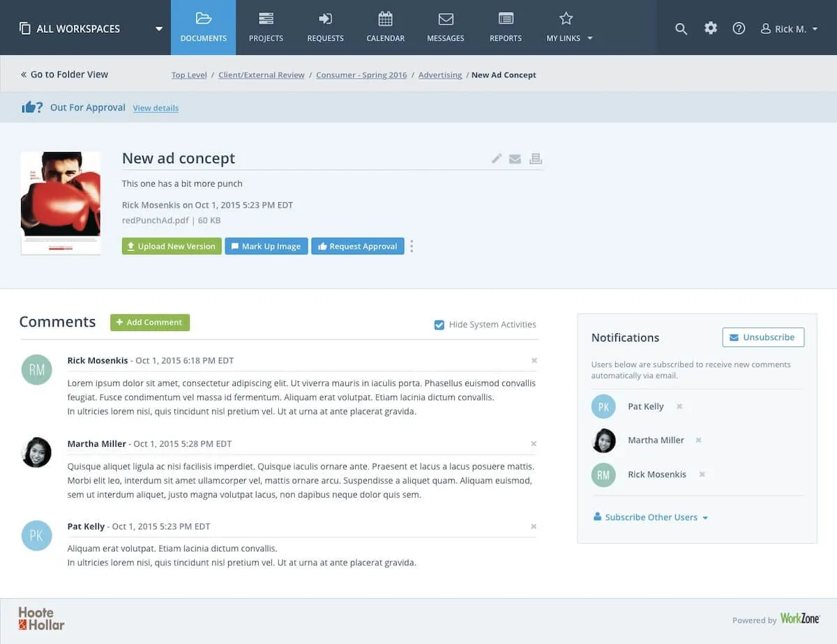Open the View details link

[156, 108]
